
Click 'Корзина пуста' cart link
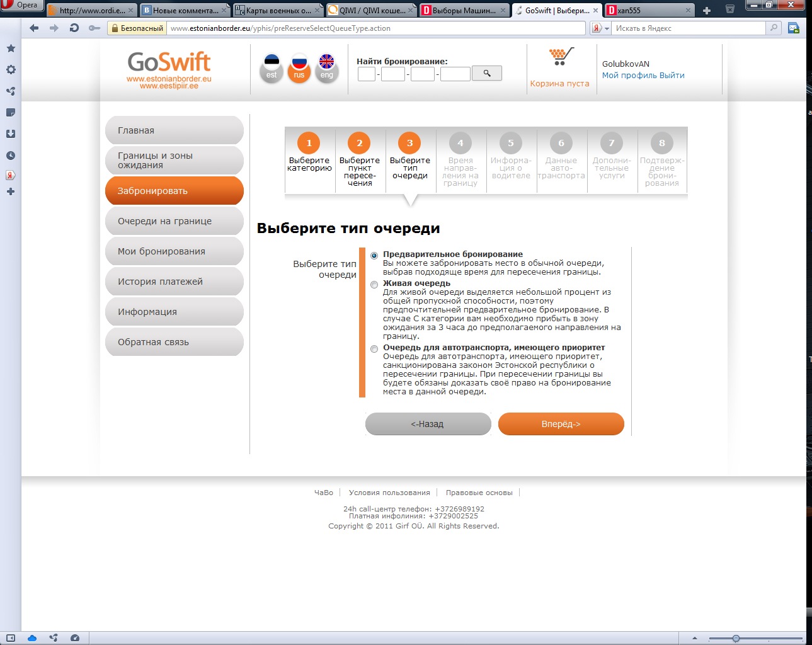pyautogui.click(x=559, y=83)
